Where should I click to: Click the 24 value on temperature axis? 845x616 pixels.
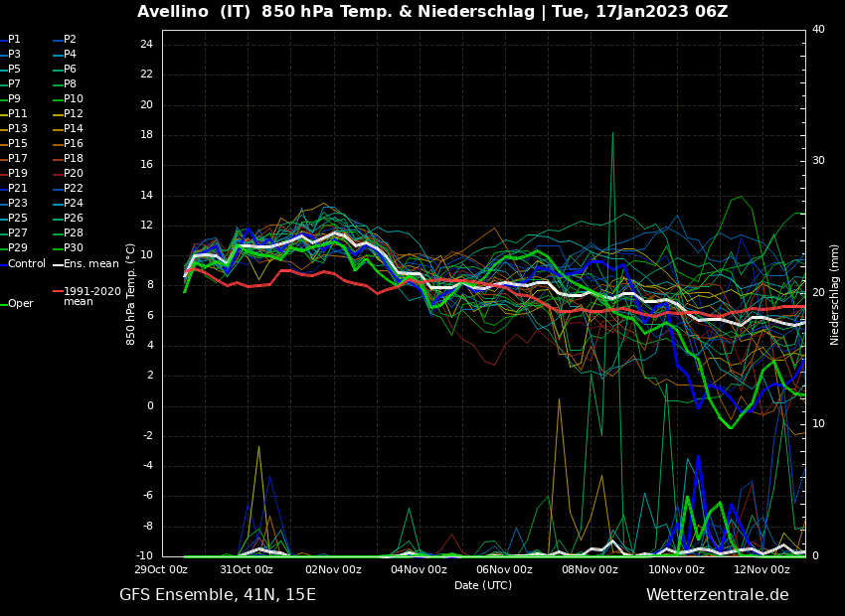(x=145, y=45)
